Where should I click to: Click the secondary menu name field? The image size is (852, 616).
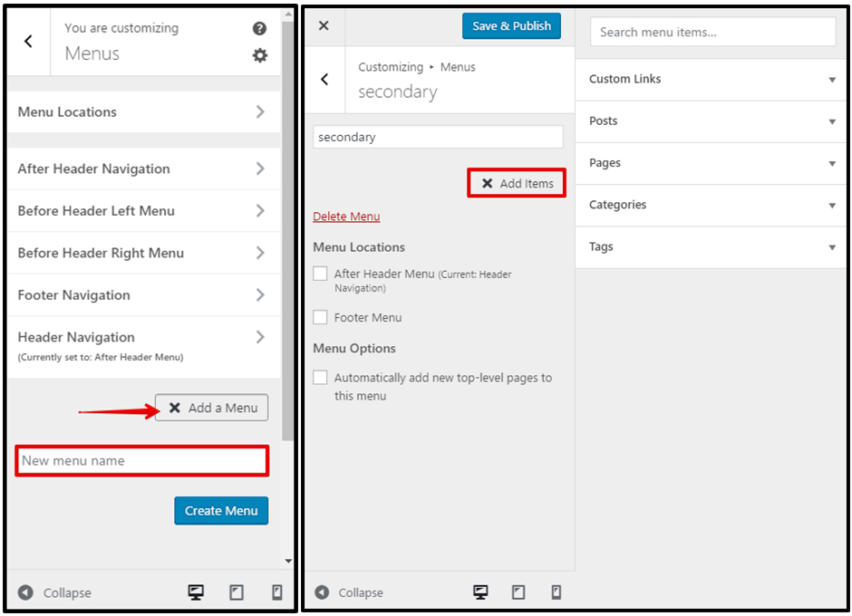coord(438,137)
